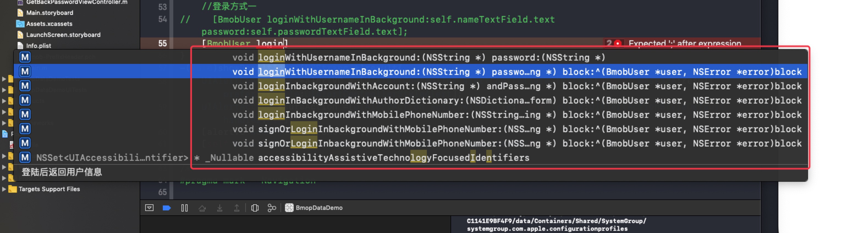Open GetBackPasswordViewController.m in navigator

[x=77, y=2]
